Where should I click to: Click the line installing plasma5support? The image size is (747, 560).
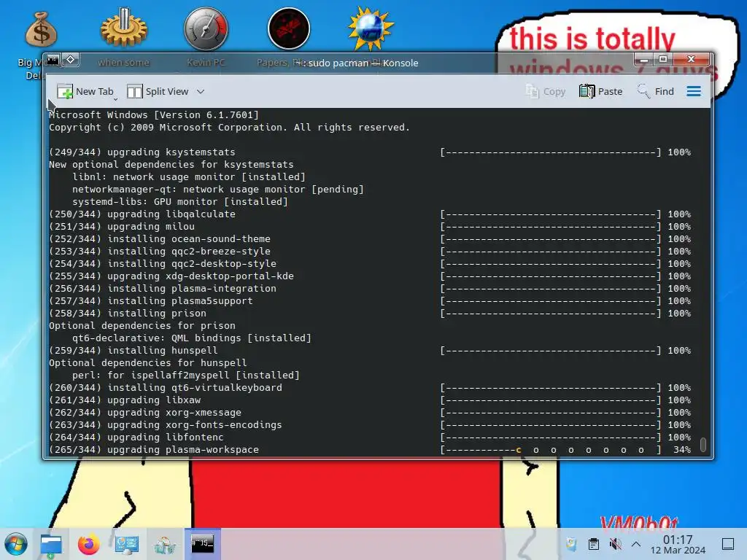370,300
